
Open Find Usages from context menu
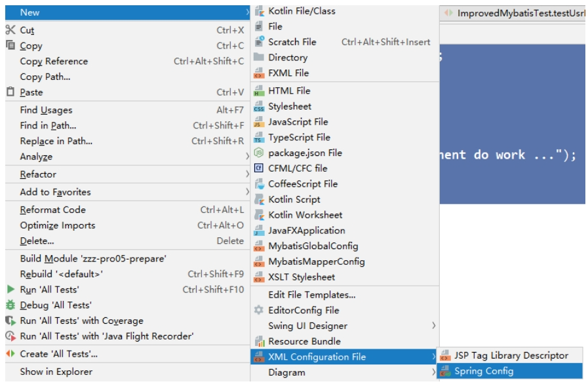tap(128, 110)
